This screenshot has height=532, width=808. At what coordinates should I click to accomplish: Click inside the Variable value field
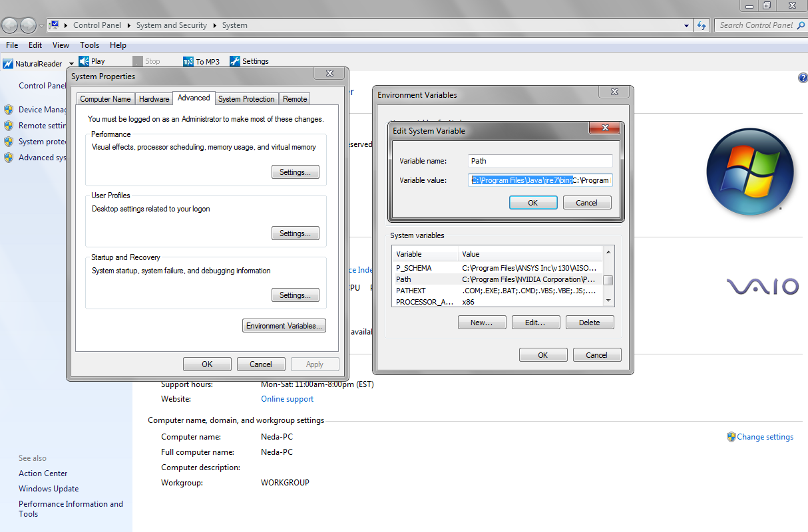click(540, 180)
